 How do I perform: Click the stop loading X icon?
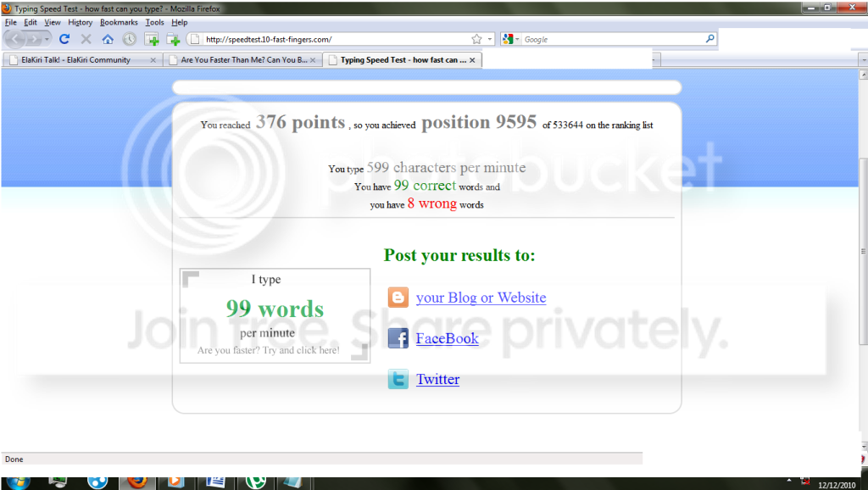[86, 39]
